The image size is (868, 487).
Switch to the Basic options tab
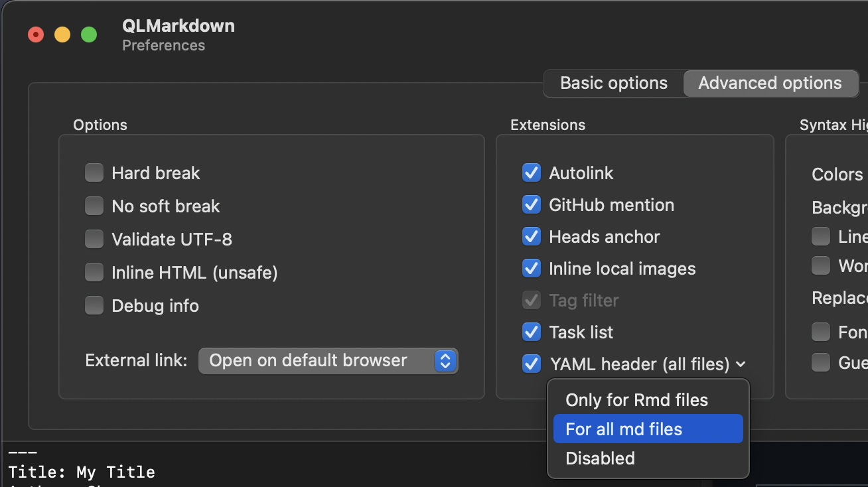[614, 83]
